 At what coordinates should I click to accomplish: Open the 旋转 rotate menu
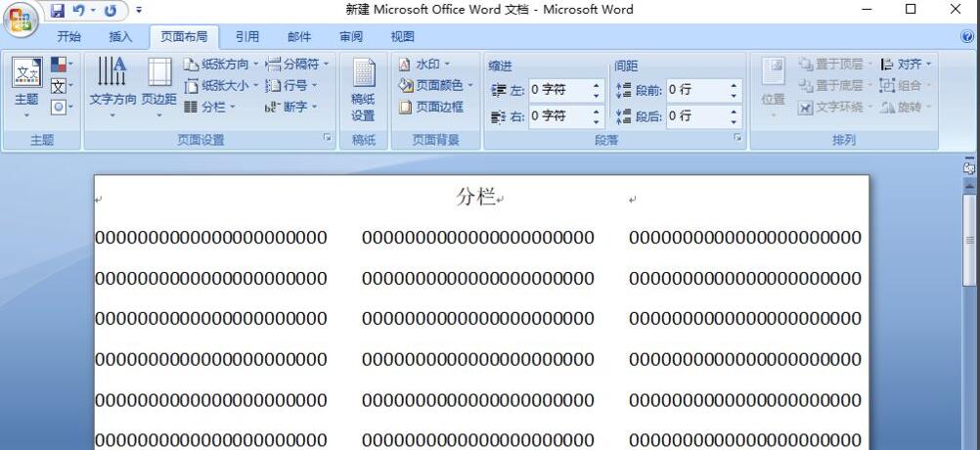(x=906, y=107)
